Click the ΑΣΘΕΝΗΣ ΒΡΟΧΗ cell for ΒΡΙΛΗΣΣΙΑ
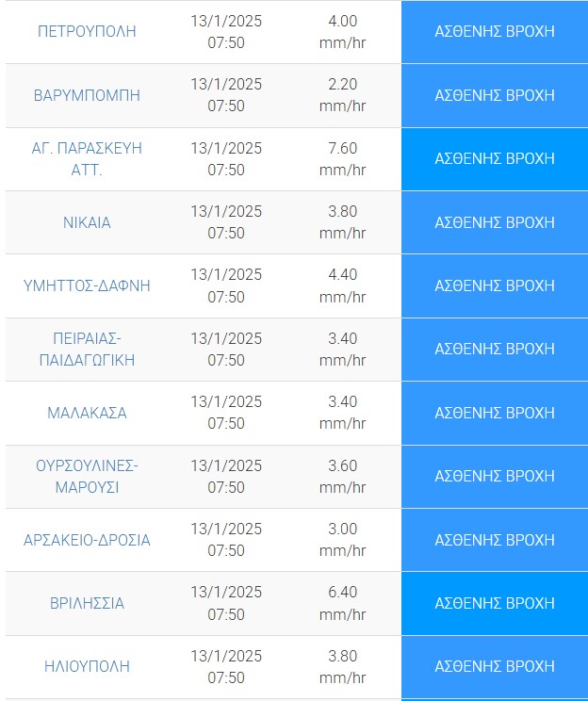 pos(495,603)
